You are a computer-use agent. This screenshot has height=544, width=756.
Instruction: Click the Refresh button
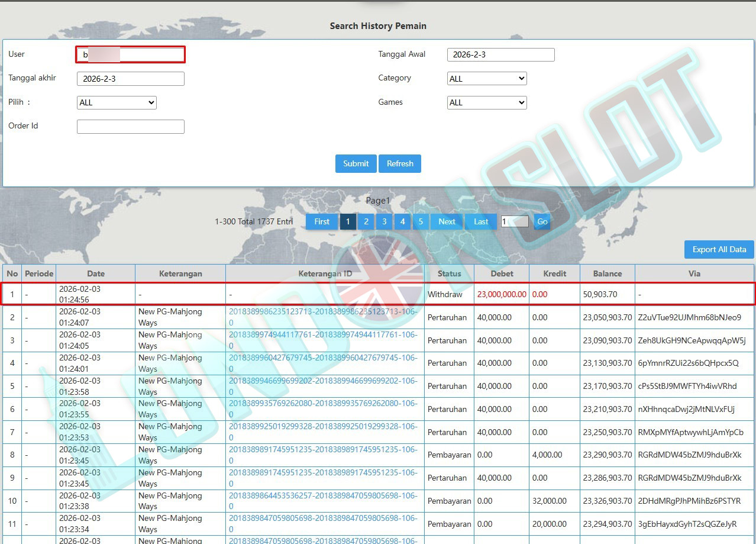[400, 164]
